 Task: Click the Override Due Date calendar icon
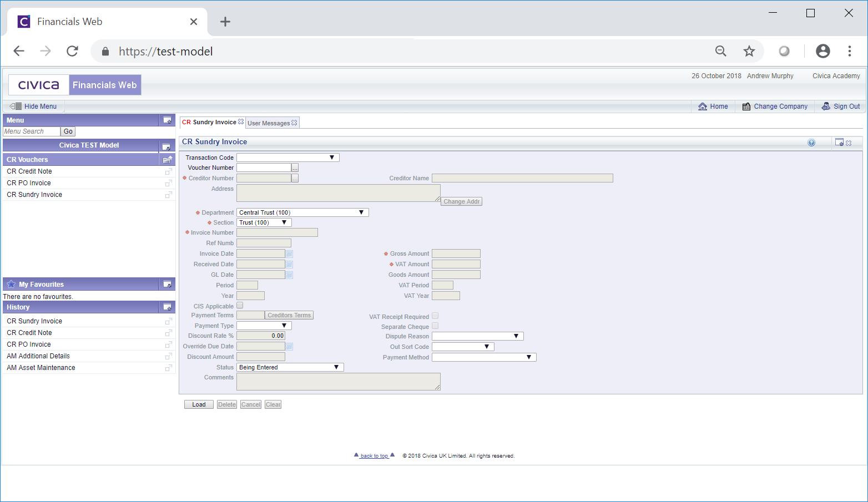(x=289, y=347)
